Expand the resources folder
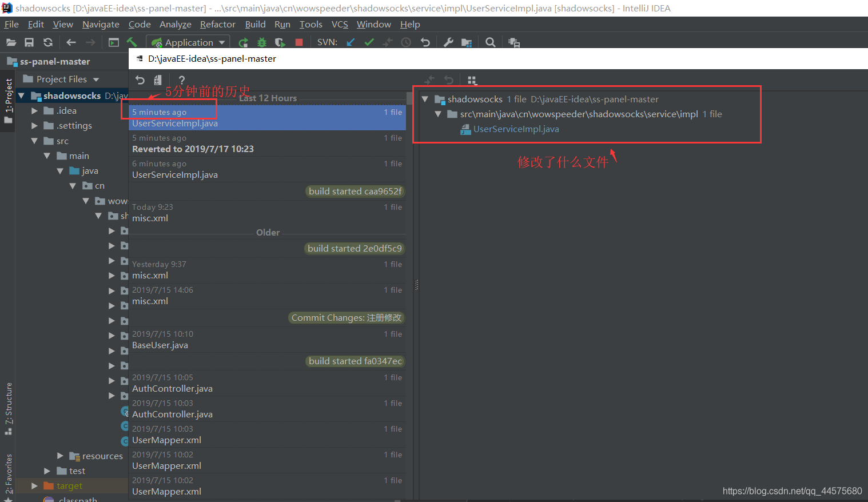 [x=60, y=456]
